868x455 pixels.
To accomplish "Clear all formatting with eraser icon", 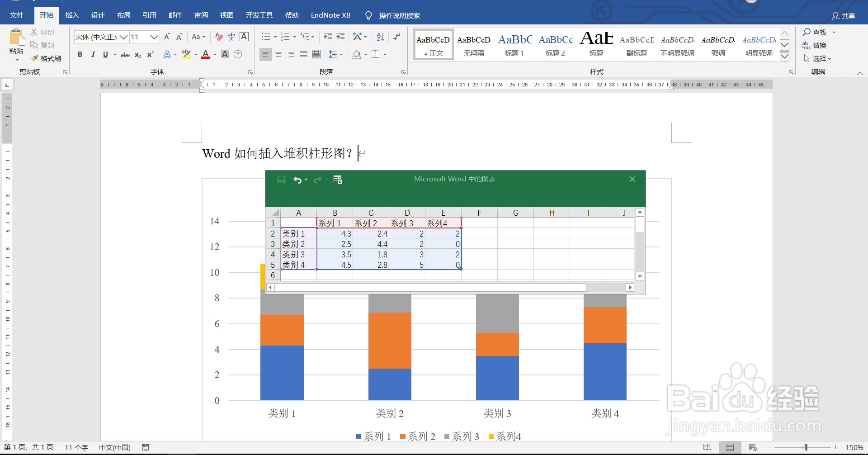I will tap(219, 37).
